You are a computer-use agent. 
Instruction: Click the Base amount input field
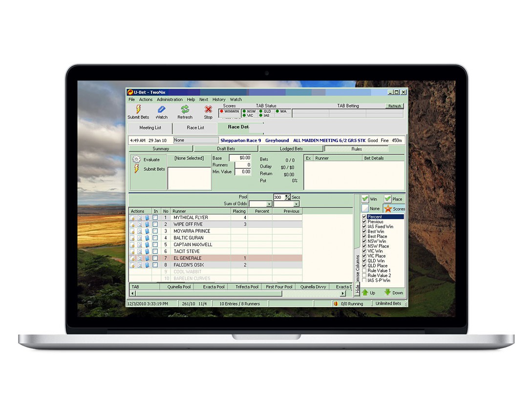point(240,158)
